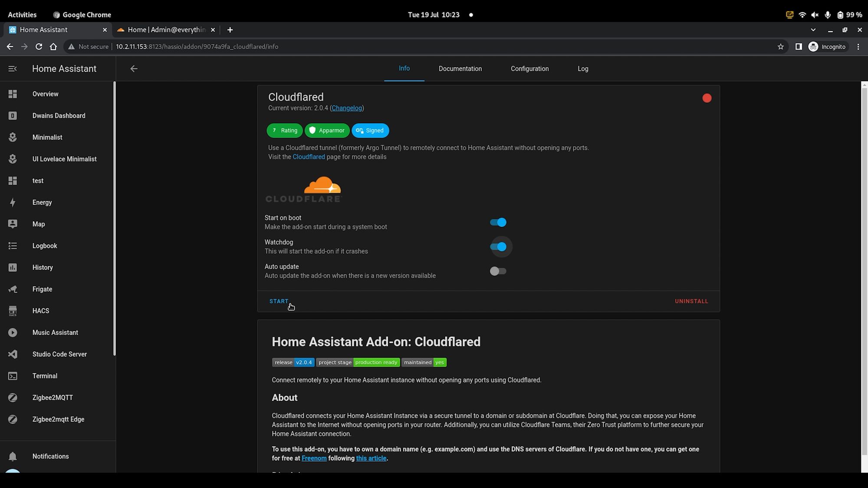Click the release v2.0.4 badge
This screenshot has height=488, width=868.
tap(293, 363)
